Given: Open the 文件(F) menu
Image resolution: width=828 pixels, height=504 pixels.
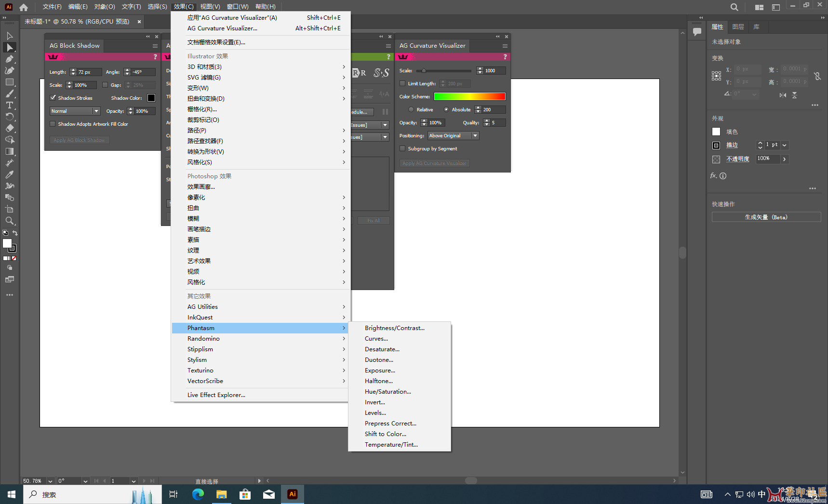Looking at the screenshot, I should point(52,7).
